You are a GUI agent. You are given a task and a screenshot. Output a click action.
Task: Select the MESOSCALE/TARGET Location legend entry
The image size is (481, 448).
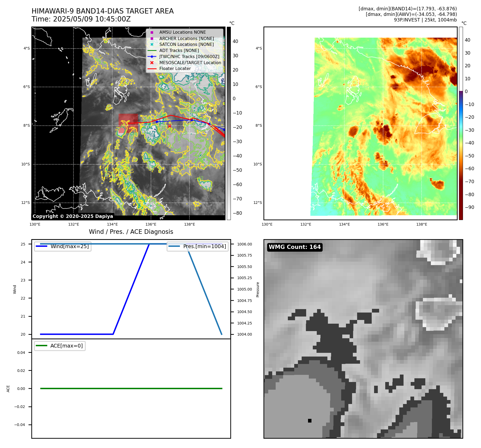pyautogui.click(x=190, y=63)
